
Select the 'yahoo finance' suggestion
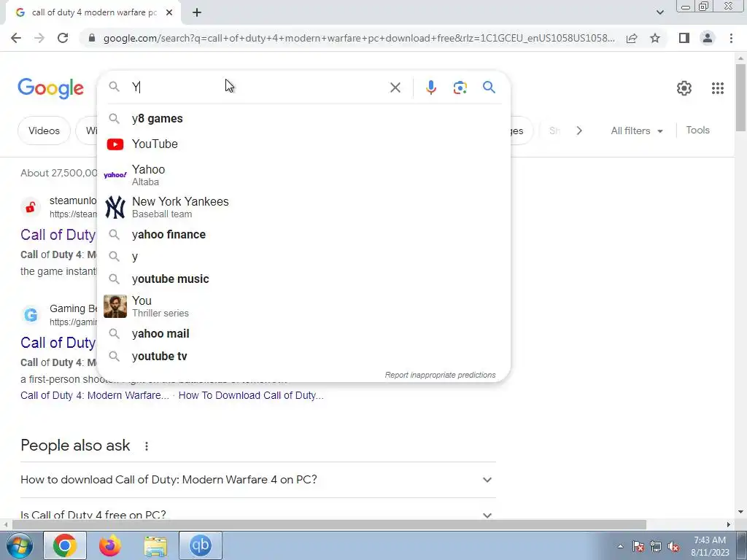(x=303, y=234)
